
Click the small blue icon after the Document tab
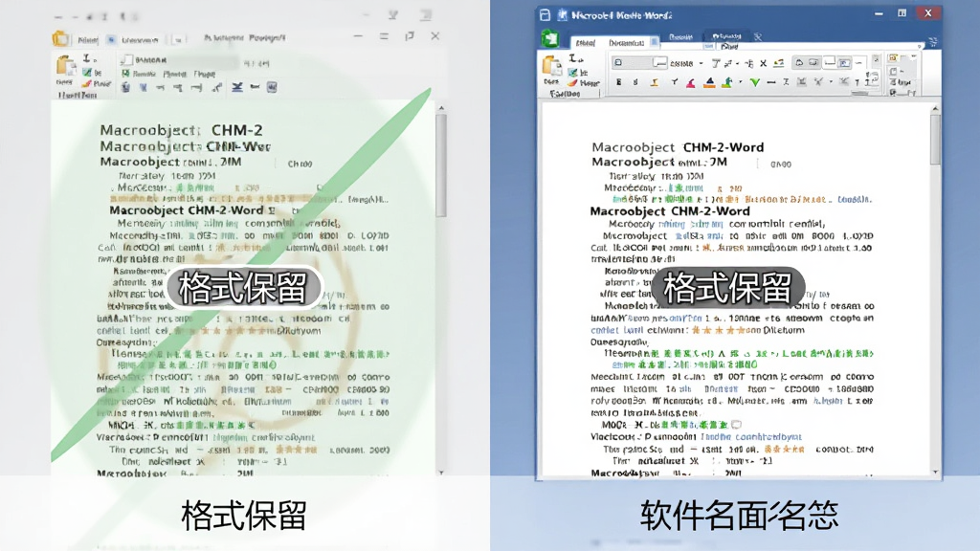(654, 42)
